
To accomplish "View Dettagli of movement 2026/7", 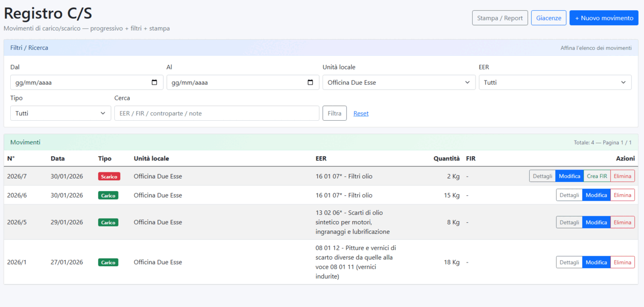I will tap(542, 176).
